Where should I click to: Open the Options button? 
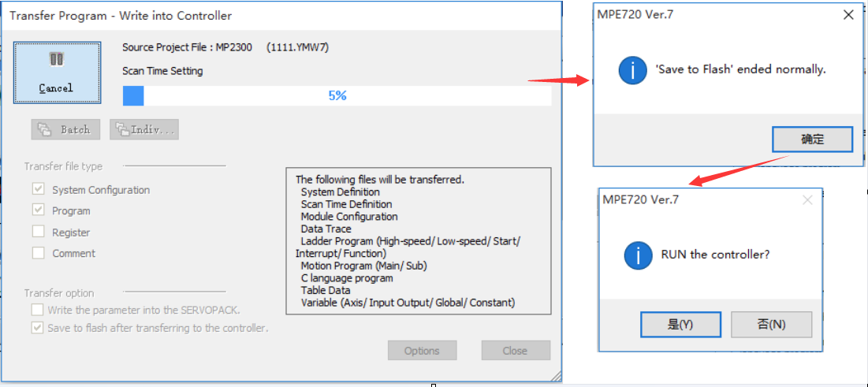[422, 351]
